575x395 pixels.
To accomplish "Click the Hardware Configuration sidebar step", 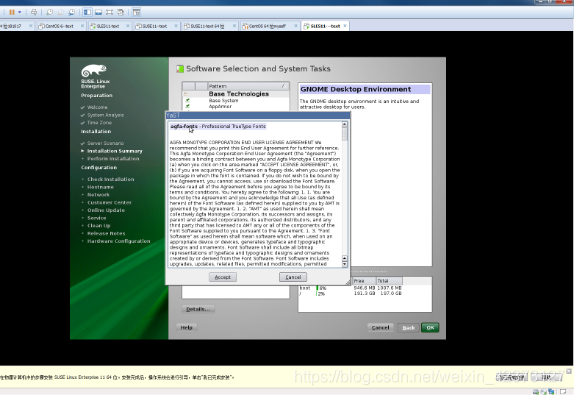I will [119, 241].
